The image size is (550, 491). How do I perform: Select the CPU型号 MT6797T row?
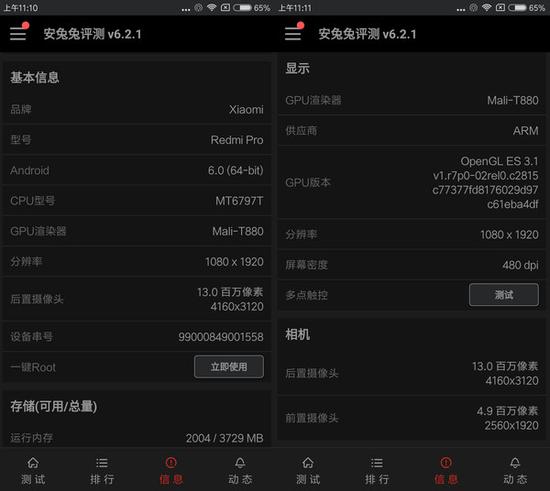pyautogui.click(x=137, y=201)
